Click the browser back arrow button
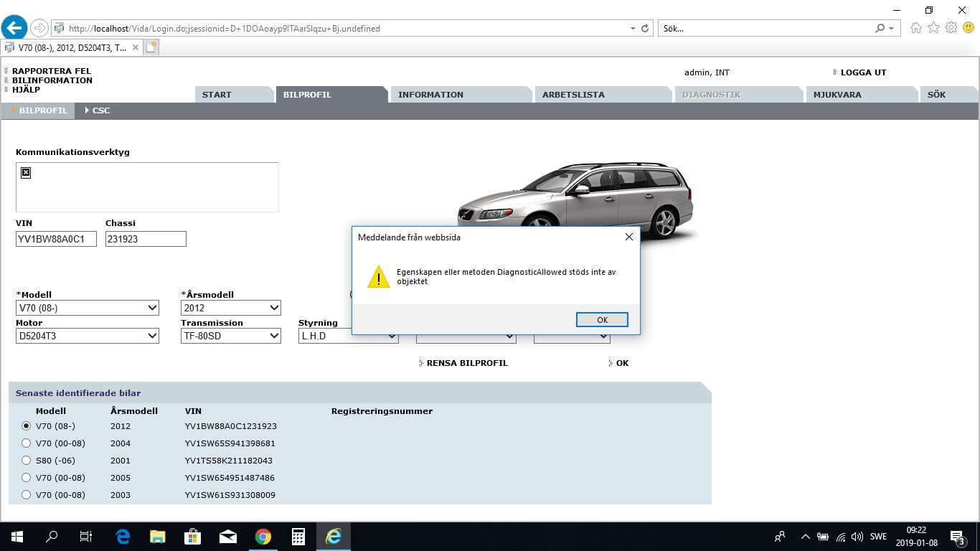980x551 pixels. pos(14,28)
